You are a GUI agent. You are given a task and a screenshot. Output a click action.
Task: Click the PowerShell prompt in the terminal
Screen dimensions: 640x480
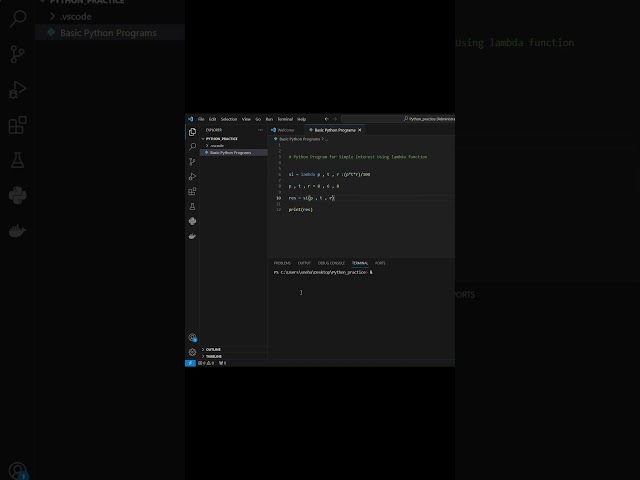pos(321,272)
